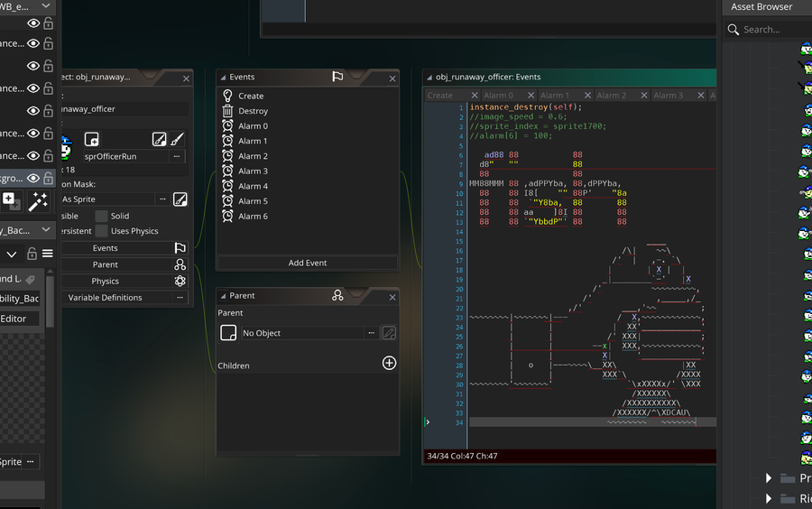Click the object name field 'naway_officer'
This screenshot has width=812, height=509.
pyautogui.click(x=125, y=108)
